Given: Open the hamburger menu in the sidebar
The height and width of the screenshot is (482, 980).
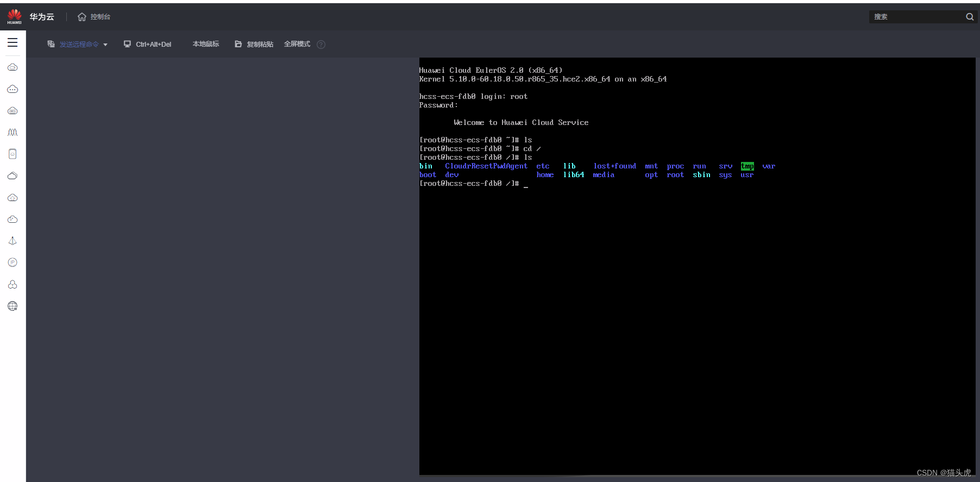Looking at the screenshot, I should point(12,42).
